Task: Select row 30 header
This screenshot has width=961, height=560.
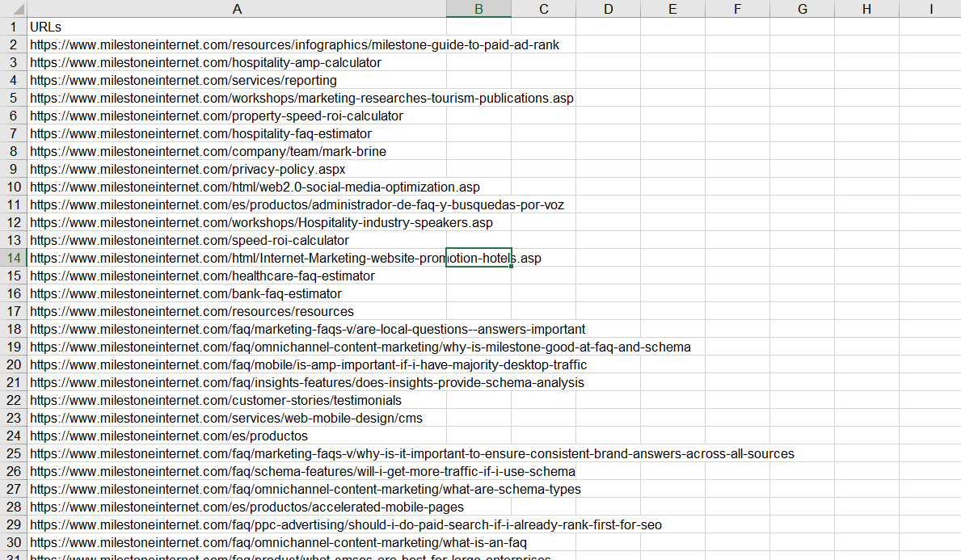Action: [x=14, y=542]
